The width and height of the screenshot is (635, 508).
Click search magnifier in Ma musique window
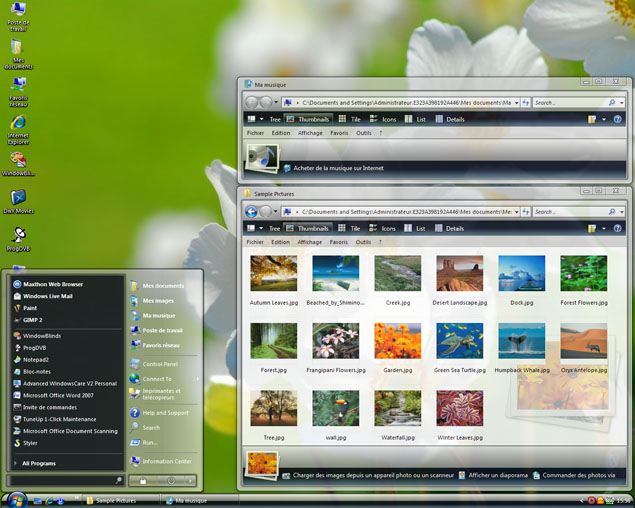coord(612,102)
